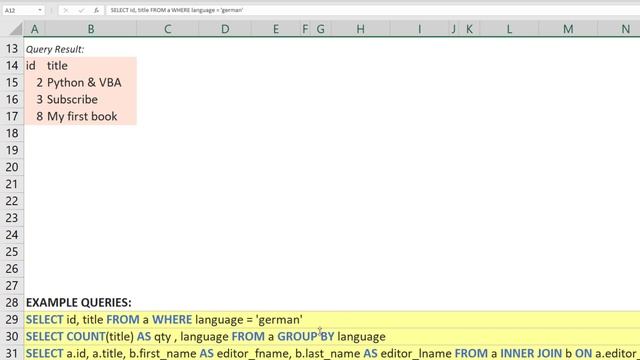Select row 14 header
Screen dimensions: 640x360
(x=12, y=66)
